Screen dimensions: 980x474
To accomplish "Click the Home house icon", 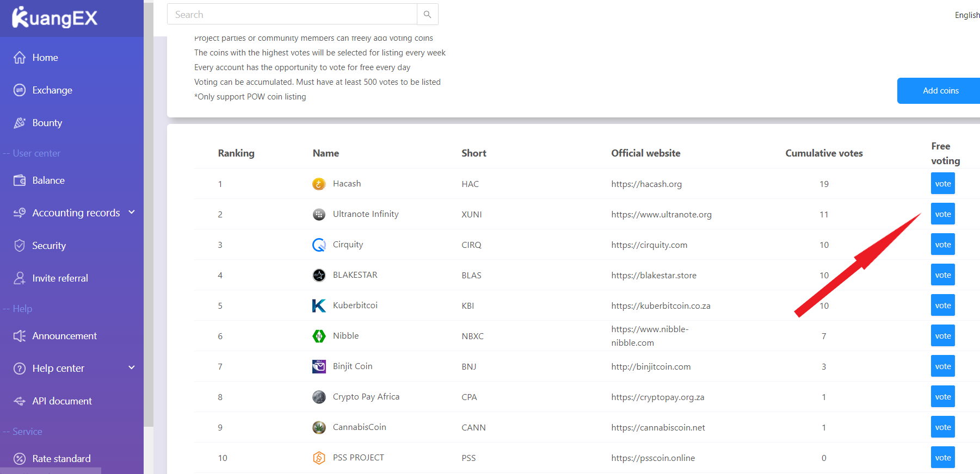I will (x=20, y=58).
